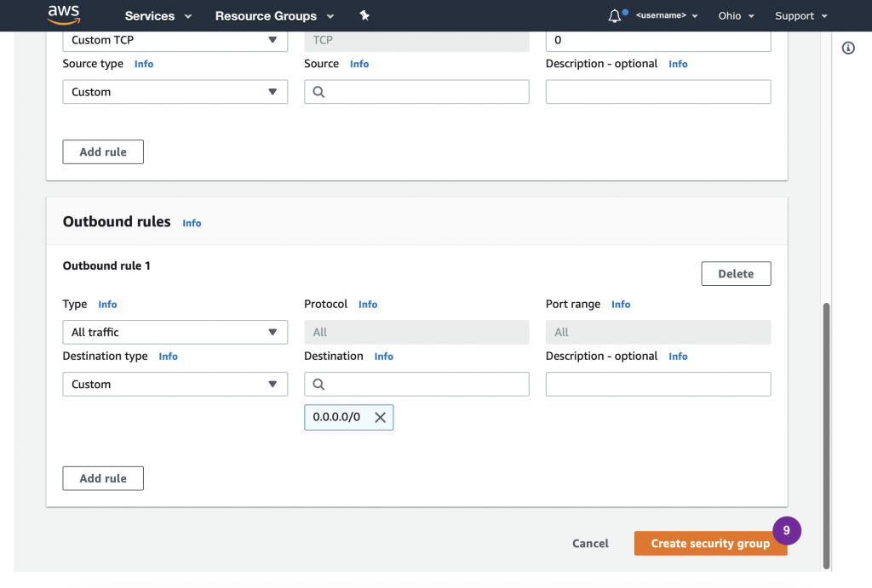
Task: Click Info link next to Outbound rules
Action: pos(192,223)
